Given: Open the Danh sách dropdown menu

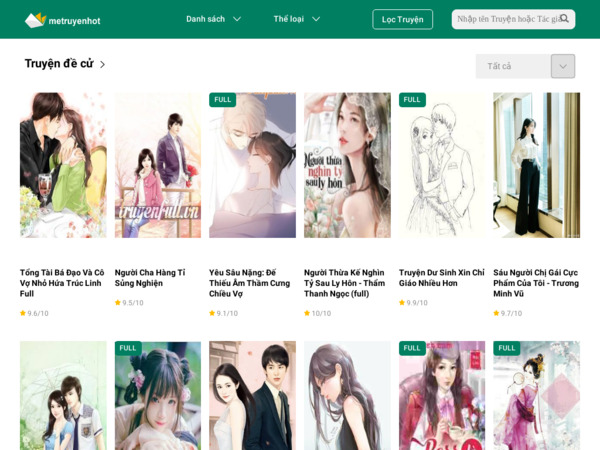Looking at the screenshot, I should (213, 19).
